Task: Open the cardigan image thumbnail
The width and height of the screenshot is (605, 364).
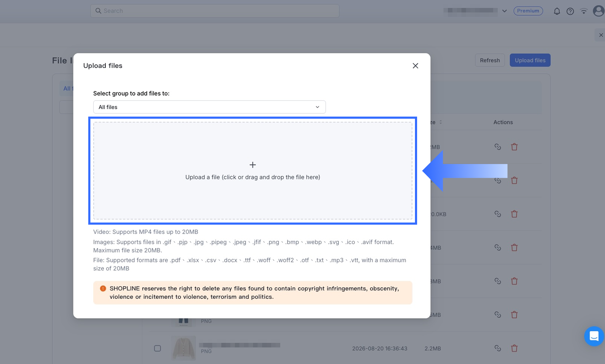Action: click(184, 348)
